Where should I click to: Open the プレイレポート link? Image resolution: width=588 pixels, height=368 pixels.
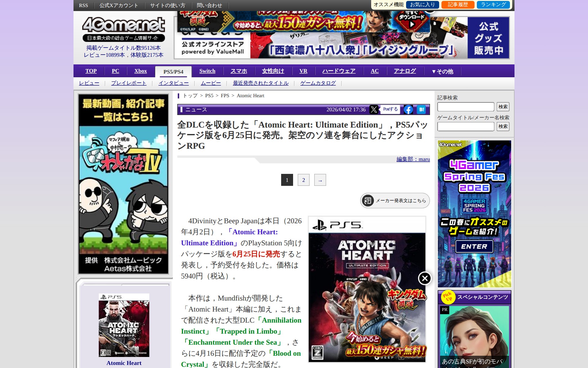click(129, 83)
